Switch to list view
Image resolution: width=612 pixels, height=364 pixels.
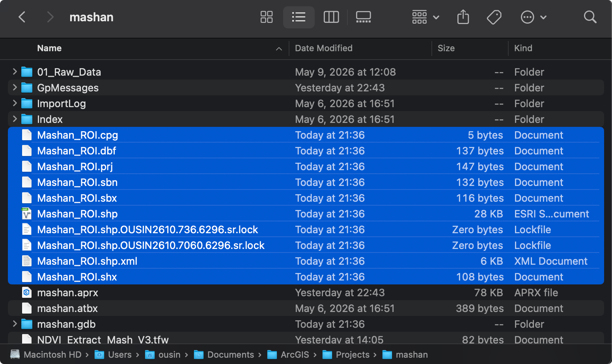click(299, 17)
